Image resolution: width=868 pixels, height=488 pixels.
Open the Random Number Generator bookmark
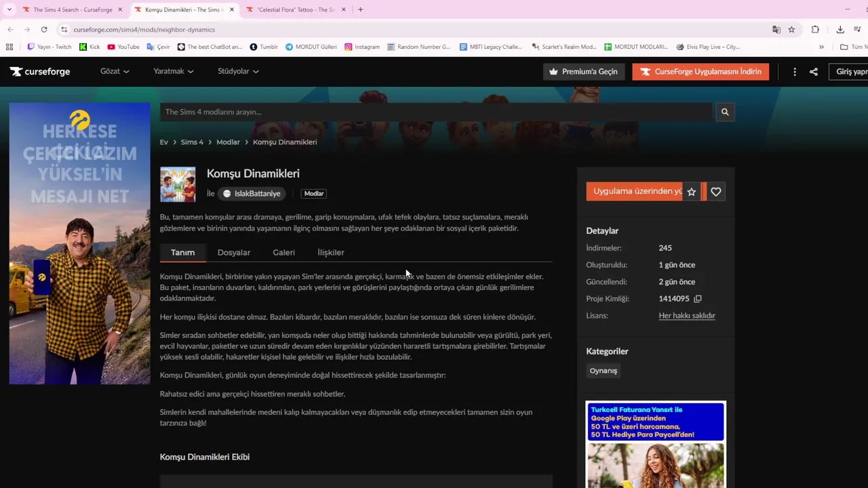(x=419, y=47)
